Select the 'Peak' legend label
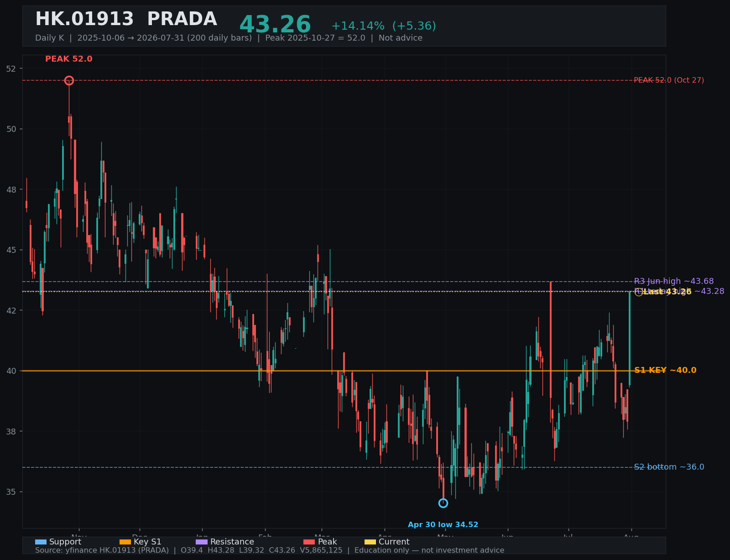The width and height of the screenshot is (730, 560). pos(328,542)
